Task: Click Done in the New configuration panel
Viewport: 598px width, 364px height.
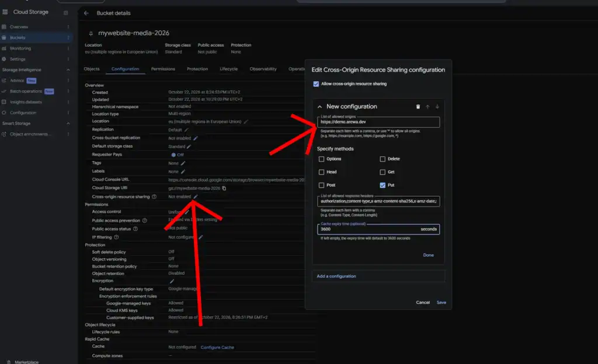Action: [x=428, y=255]
